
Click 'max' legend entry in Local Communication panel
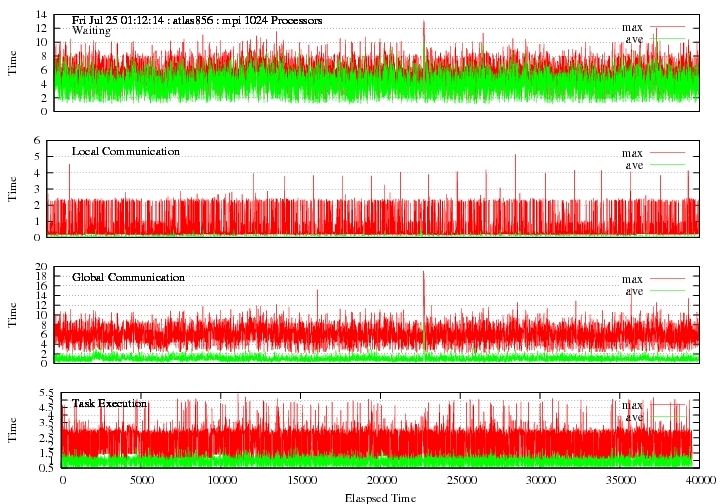tap(632, 153)
